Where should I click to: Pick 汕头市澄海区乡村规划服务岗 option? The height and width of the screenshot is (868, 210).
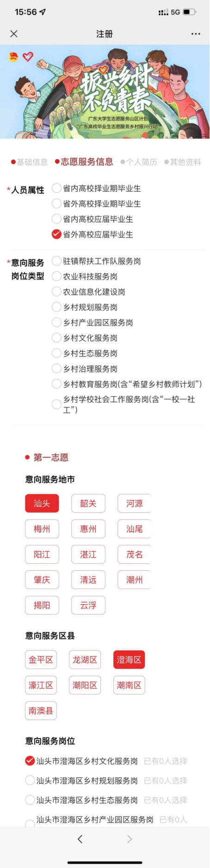[x=81, y=781]
